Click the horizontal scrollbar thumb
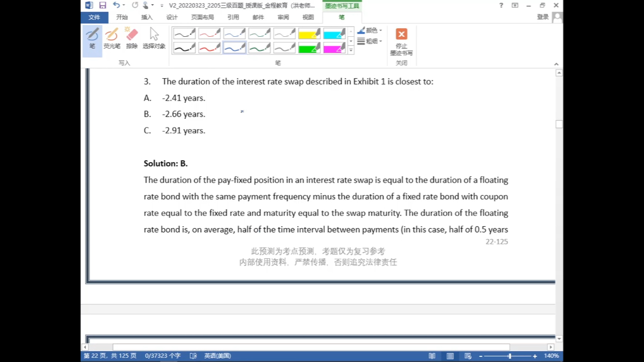This screenshot has width=644, height=362. click(311, 347)
